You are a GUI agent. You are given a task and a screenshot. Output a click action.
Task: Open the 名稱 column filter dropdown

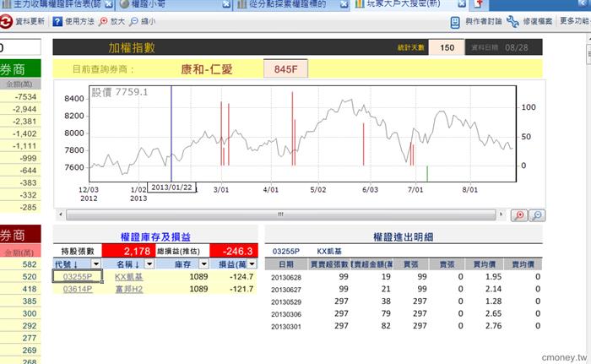[x=149, y=264]
